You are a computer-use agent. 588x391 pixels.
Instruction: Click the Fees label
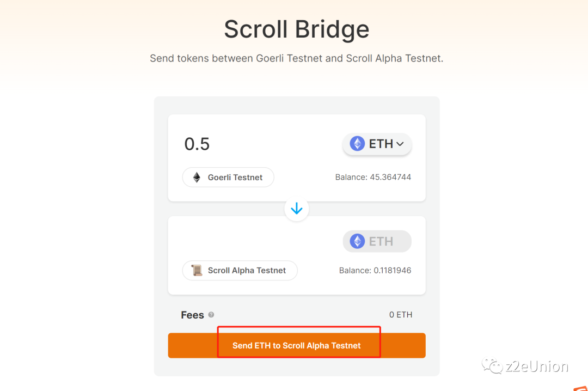coord(192,315)
